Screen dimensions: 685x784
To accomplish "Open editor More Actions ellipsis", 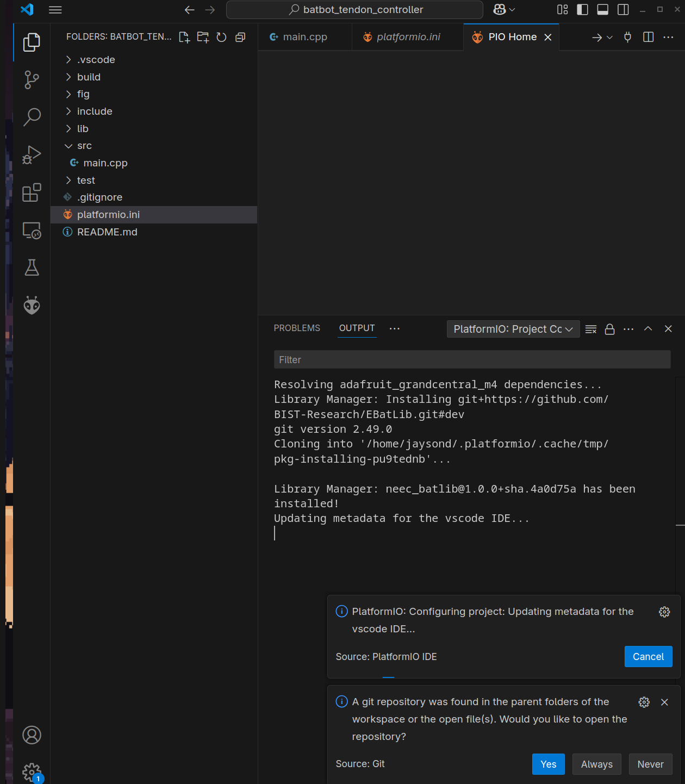I will 669,37.
